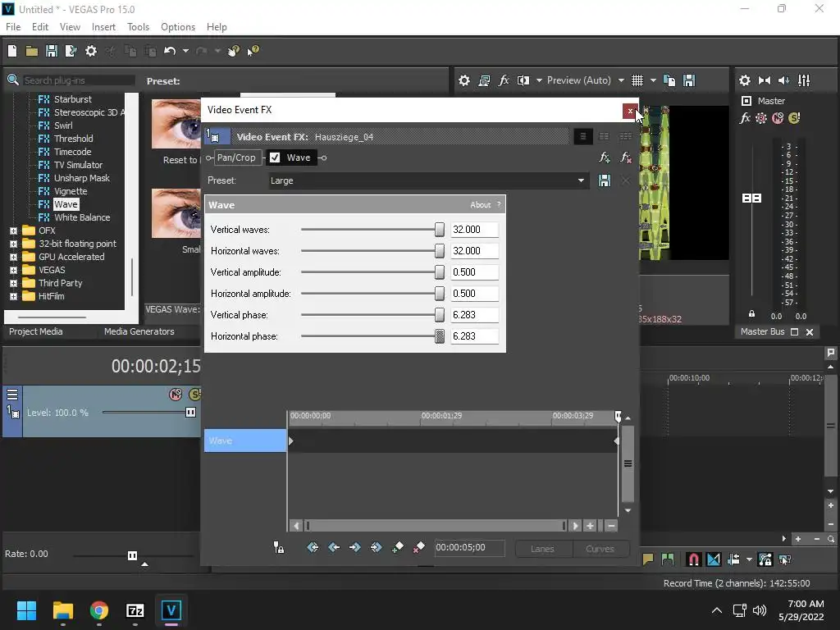The height and width of the screenshot is (630, 840).
Task: Open Master Bus audio properties gear icon
Action: tap(745, 80)
